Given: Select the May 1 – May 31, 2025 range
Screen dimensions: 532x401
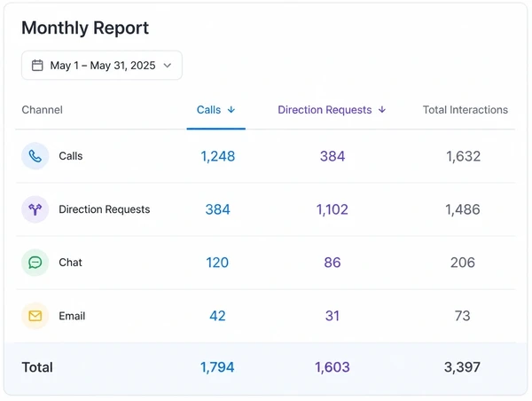Looking at the screenshot, I should click(x=102, y=65).
